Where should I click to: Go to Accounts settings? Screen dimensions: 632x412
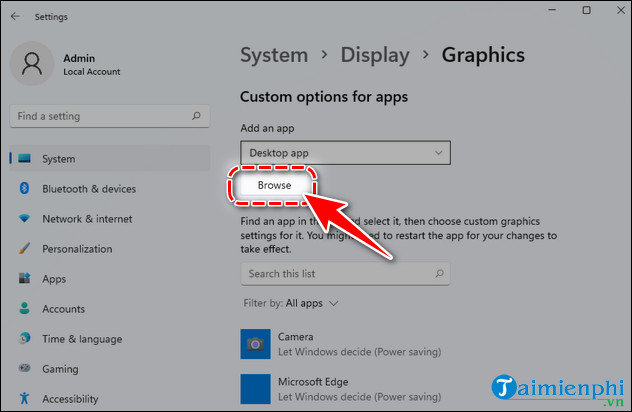click(x=63, y=309)
